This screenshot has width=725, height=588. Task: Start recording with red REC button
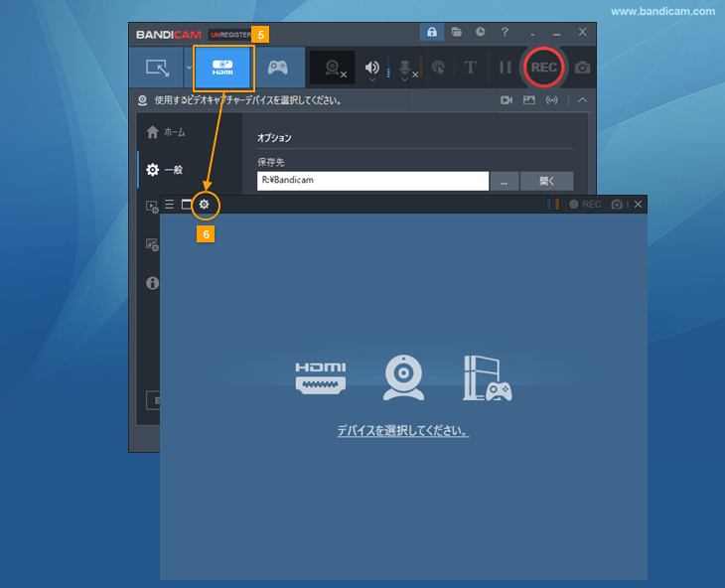(544, 68)
